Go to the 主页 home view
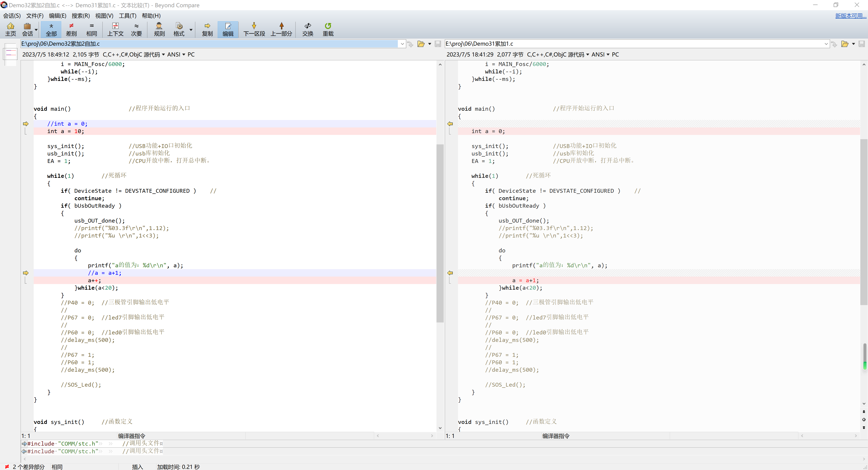This screenshot has height=470, width=868. [x=10, y=30]
